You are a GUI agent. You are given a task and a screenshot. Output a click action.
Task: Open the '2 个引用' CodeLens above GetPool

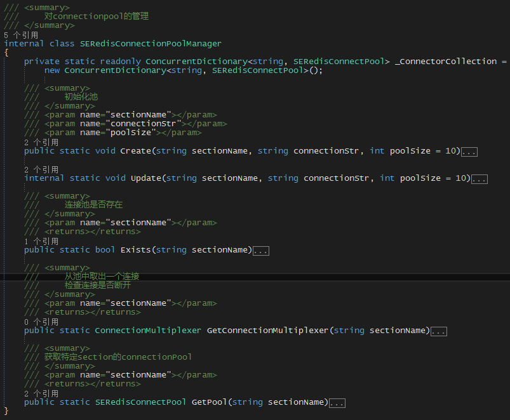point(41,394)
